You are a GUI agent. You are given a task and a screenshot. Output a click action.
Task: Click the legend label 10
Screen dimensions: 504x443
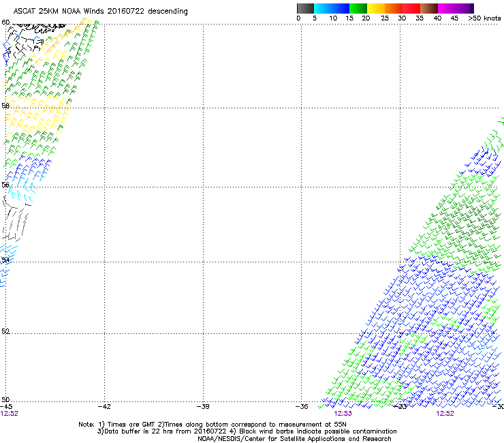click(x=333, y=18)
